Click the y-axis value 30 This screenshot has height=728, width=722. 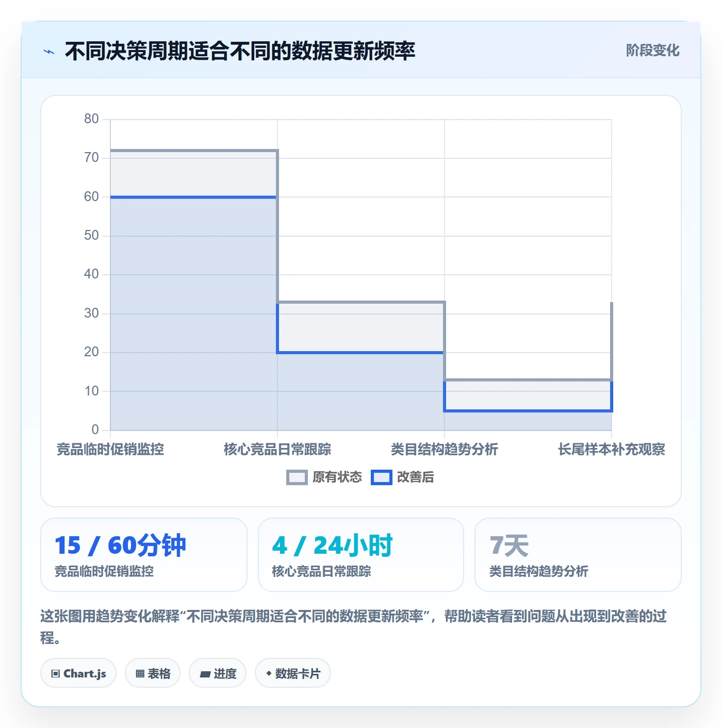91,313
